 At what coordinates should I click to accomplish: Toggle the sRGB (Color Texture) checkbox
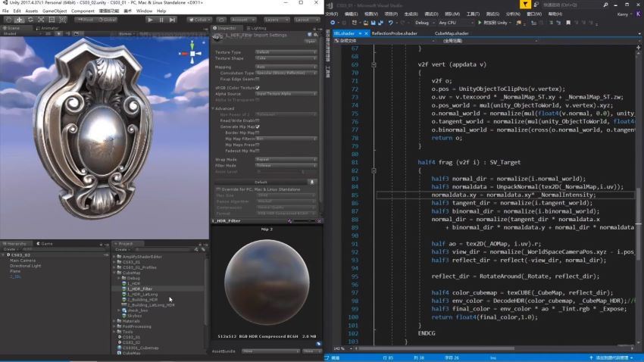(x=258, y=87)
